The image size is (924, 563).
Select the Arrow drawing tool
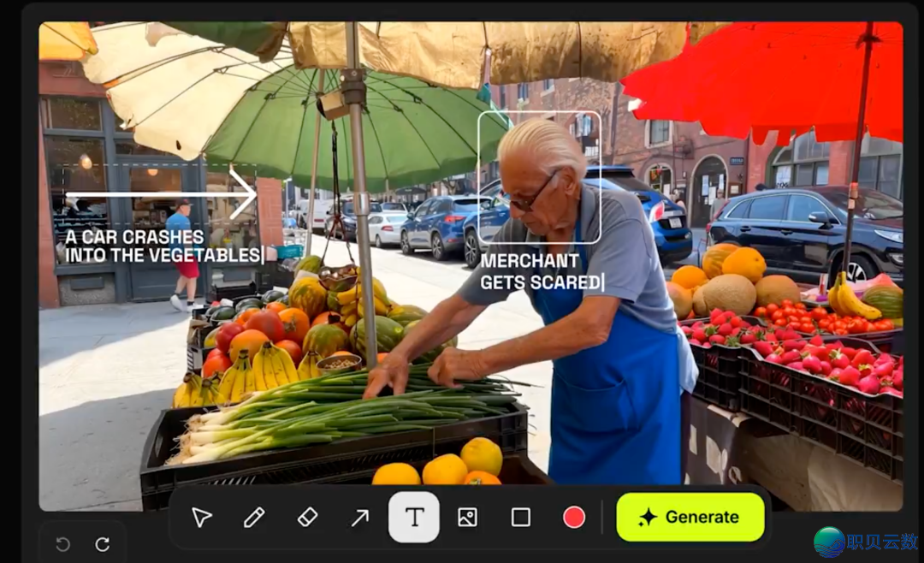point(360,518)
